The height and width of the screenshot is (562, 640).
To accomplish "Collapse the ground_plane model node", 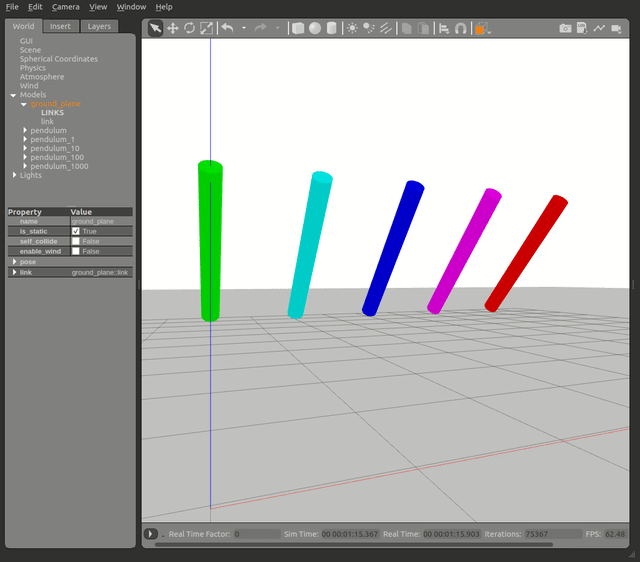I will 24,104.
